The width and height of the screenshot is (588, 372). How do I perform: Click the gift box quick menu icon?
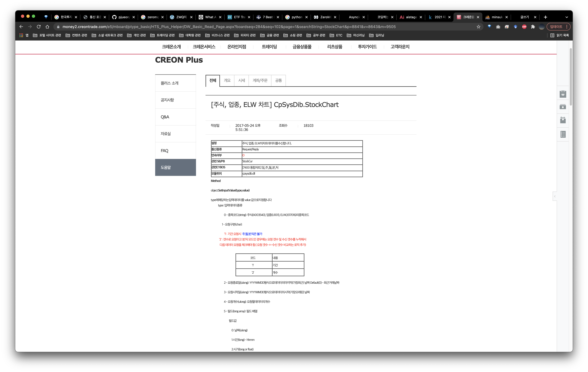coord(563,120)
